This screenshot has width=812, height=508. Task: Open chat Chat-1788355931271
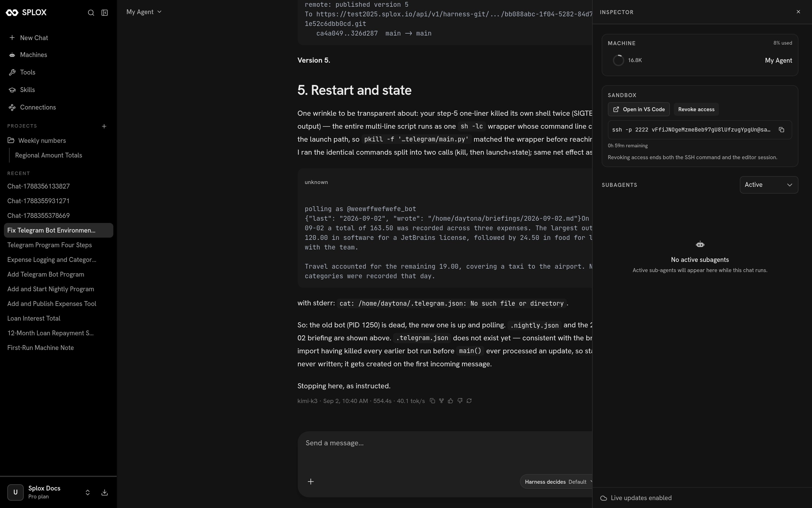(58, 201)
